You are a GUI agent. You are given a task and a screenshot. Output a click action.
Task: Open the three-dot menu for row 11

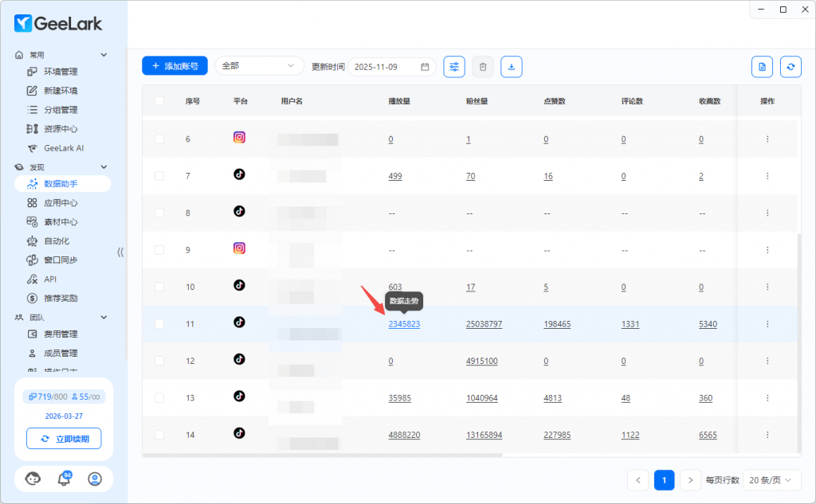[x=767, y=324]
